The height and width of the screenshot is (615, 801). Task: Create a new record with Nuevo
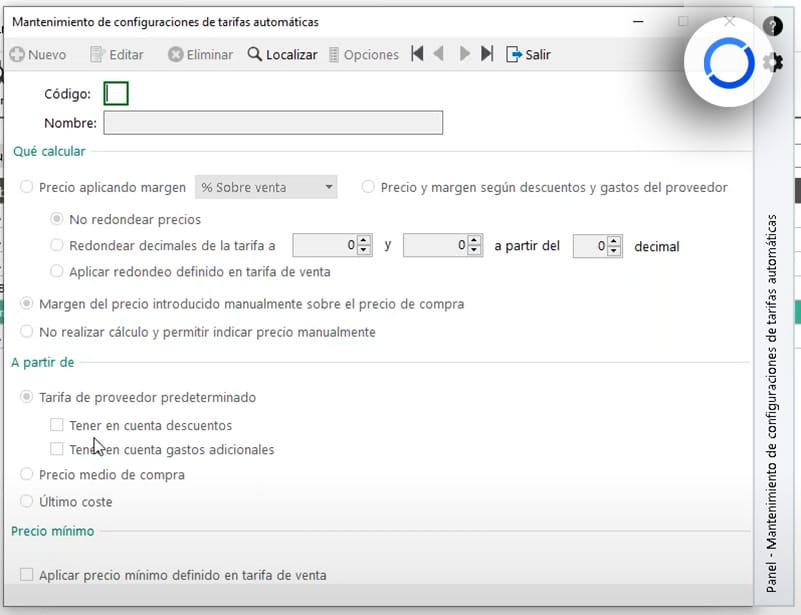click(38, 55)
